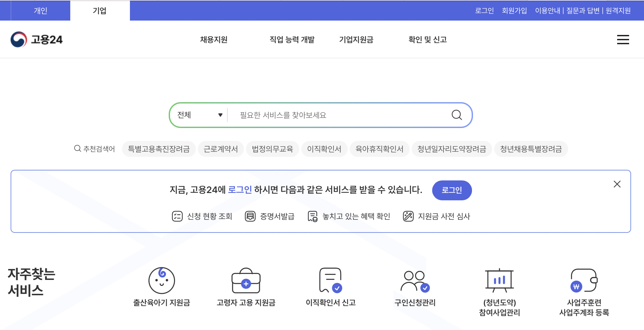Switch to the 개인 tab
644x330 pixels.
[x=40, y=10]
